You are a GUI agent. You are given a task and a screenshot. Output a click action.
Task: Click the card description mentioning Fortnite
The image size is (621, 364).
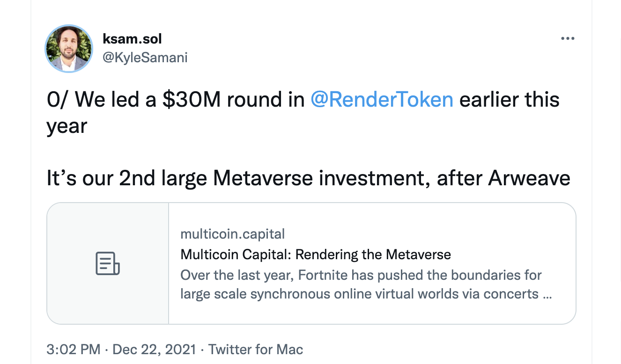click(x=361, y=284)
